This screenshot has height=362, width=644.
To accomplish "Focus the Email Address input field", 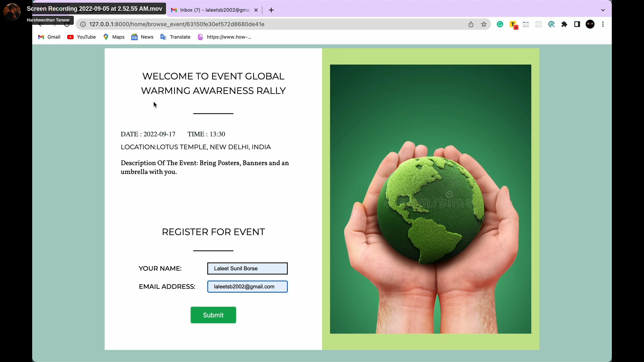I will [x=247, y=287].
